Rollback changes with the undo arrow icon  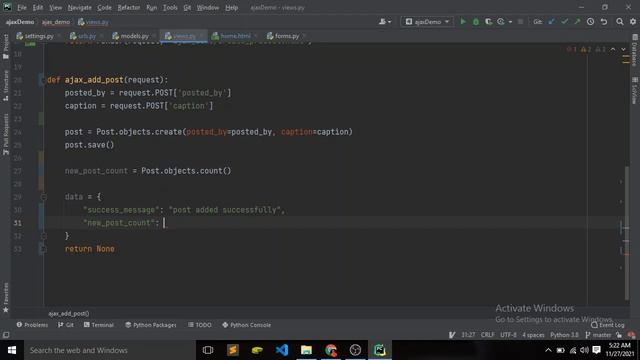tap(604, 22)
